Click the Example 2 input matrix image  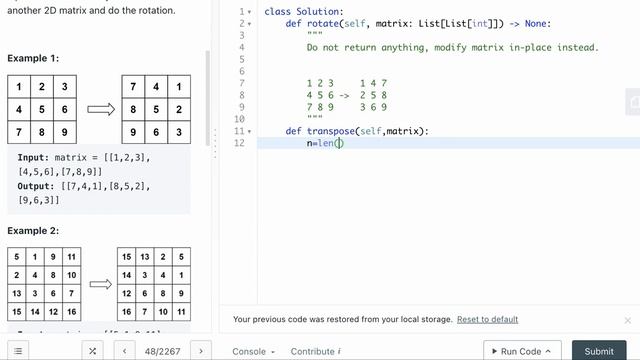click(x=44, y=284)
